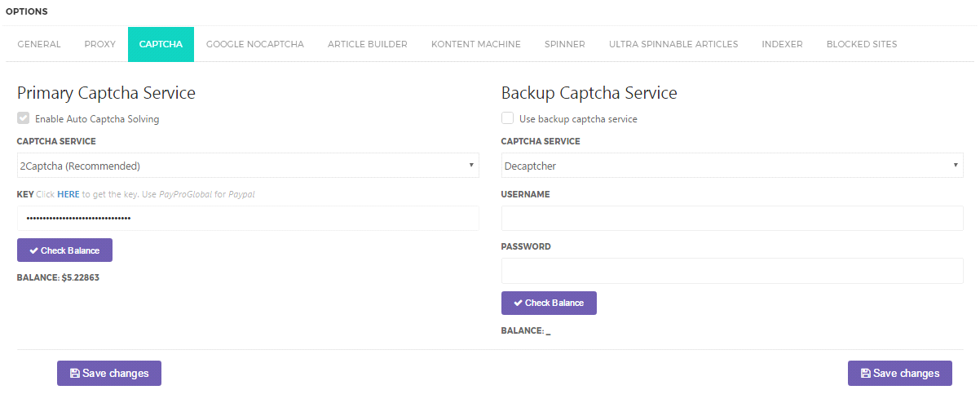The height and width of the screenshot is (412, 980).
Task: Click Check Balance under Backup Captcha Service
Action: [x=549, y=303]
